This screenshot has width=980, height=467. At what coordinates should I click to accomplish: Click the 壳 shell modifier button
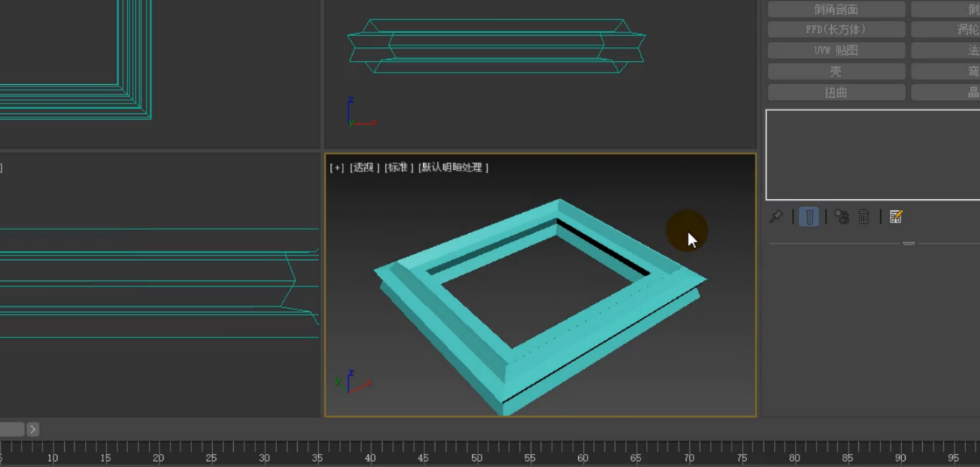[836, 71]
